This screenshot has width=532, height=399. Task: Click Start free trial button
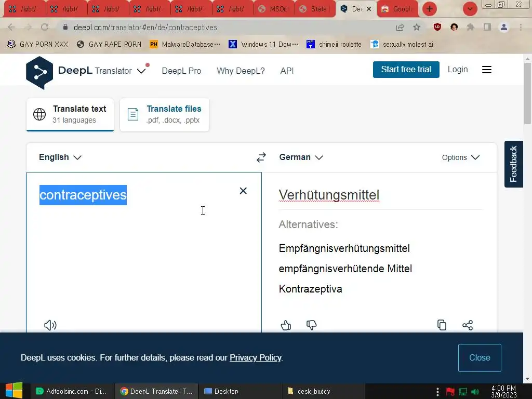(x=406, y=70)
